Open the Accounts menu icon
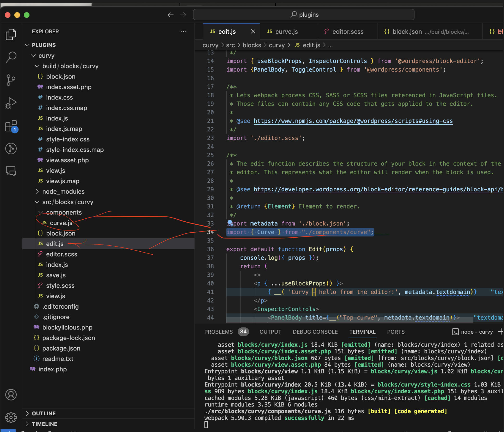504x432 pixels. point(11,395)
